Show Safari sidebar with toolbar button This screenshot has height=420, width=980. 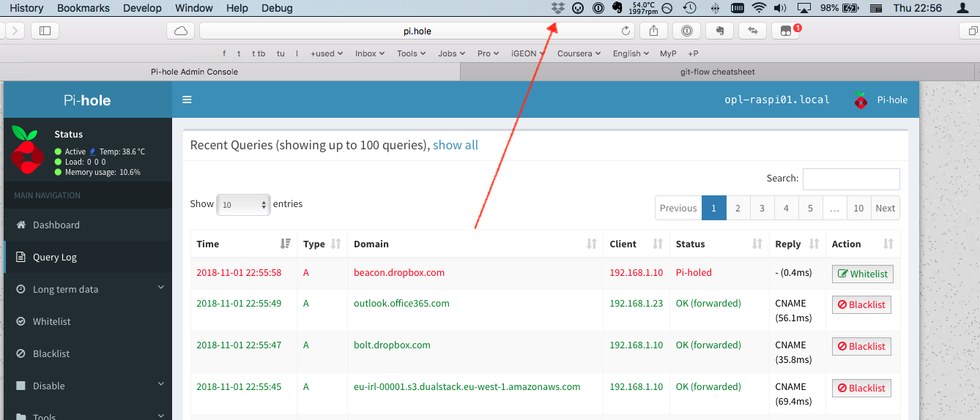point(45,31)
